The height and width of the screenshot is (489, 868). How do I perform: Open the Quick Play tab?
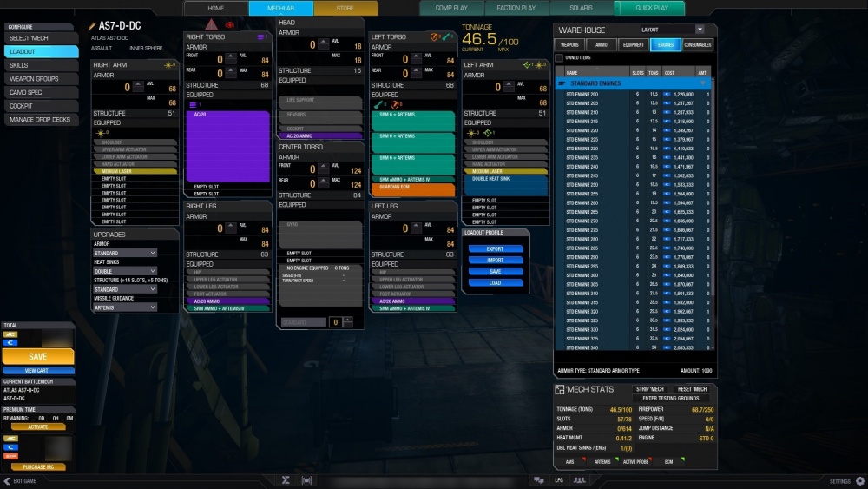click(x=652, y=8)
